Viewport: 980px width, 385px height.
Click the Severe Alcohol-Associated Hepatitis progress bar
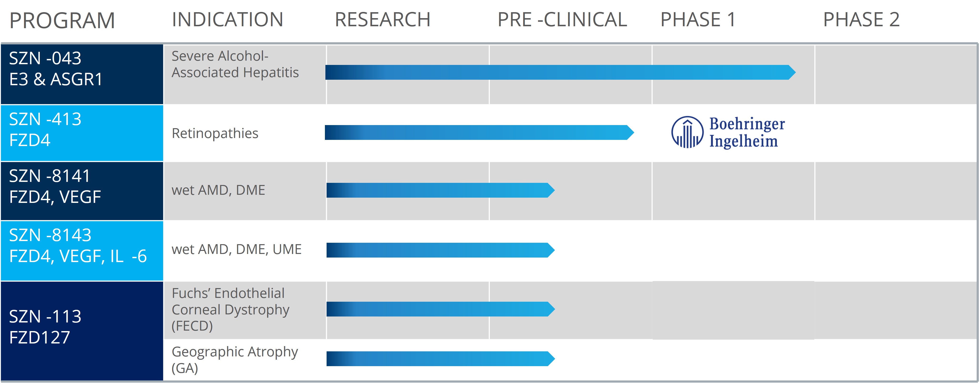(x=559, y=72)
